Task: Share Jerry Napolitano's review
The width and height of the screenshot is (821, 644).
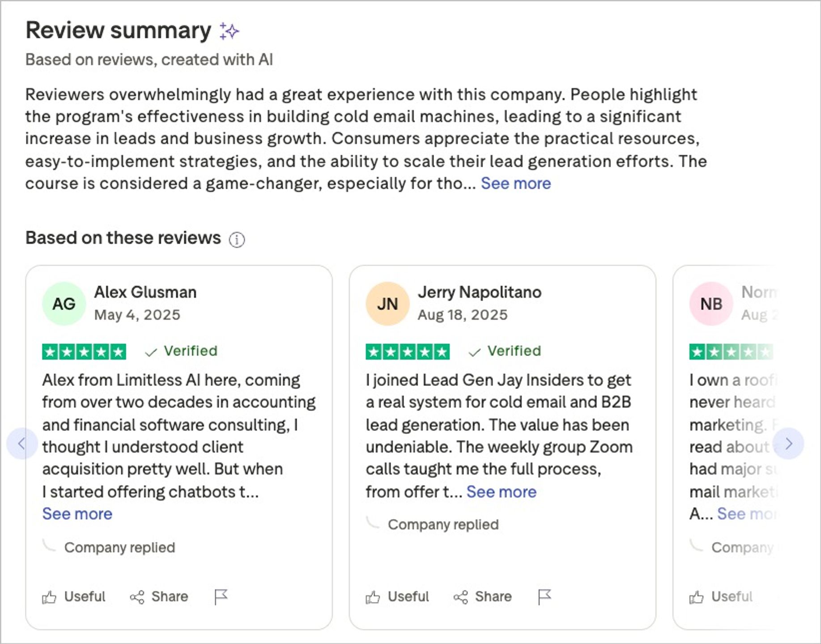Action: pos(482,597)
